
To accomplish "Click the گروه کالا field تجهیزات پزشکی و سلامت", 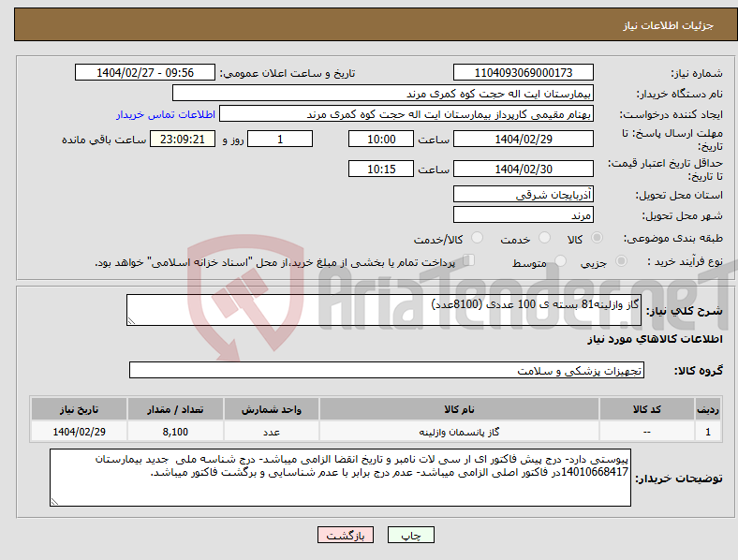I will (x=387, y=370).
